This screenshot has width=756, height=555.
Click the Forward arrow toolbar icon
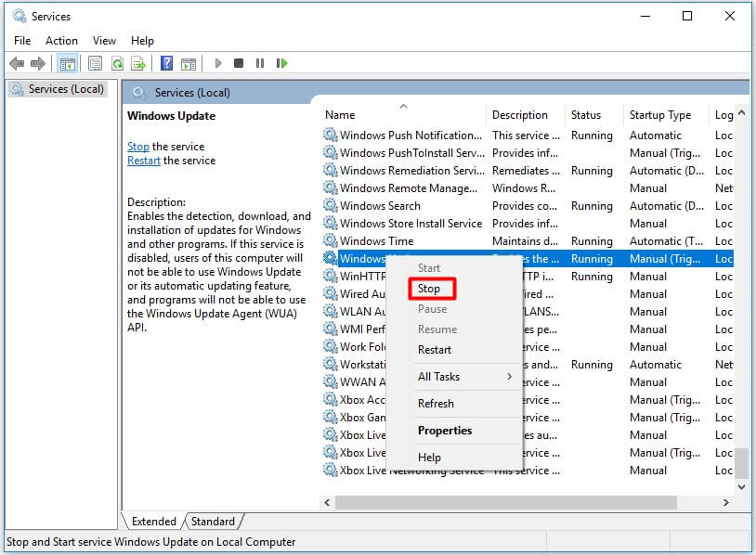[37, 63]
